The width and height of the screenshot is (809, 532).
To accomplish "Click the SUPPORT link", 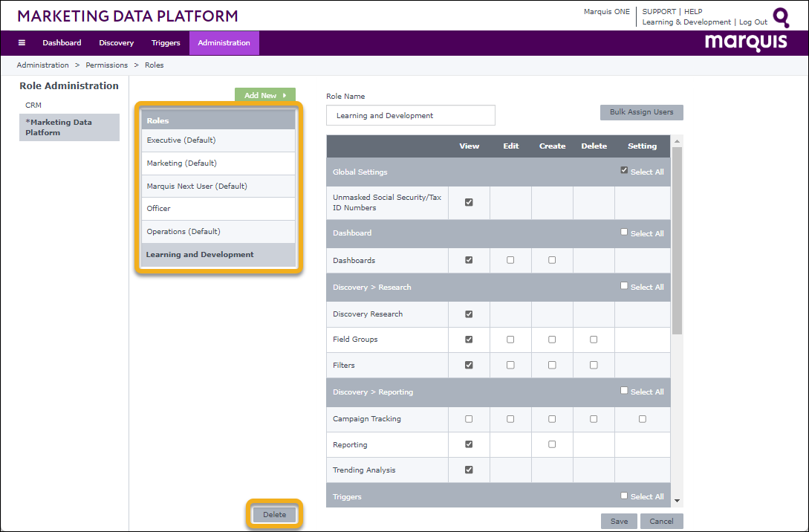I will click(659, 11).
